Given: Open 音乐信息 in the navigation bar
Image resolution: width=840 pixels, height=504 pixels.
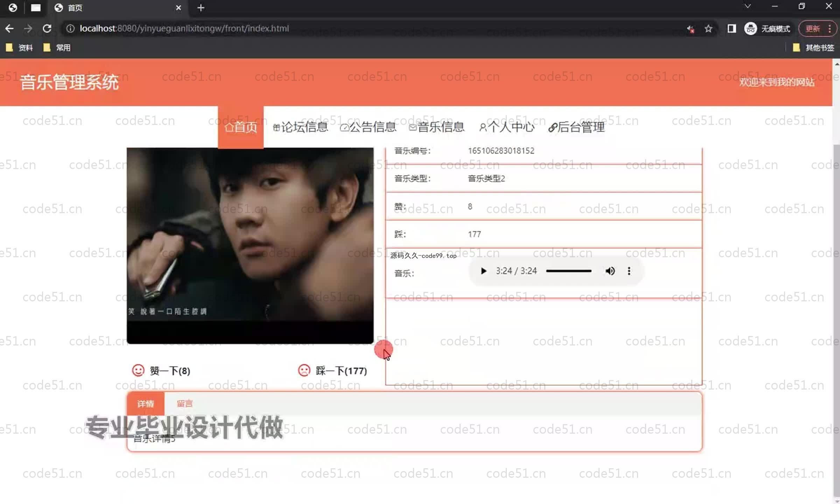Looking at the screenshot, I should click(x=437, y=127).
